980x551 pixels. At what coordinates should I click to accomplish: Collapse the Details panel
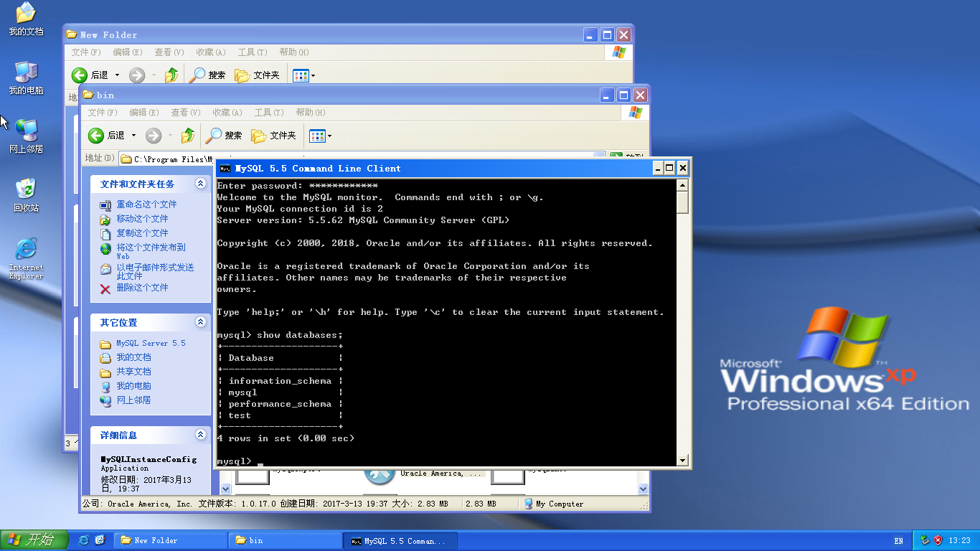click(x=200, y=435)
